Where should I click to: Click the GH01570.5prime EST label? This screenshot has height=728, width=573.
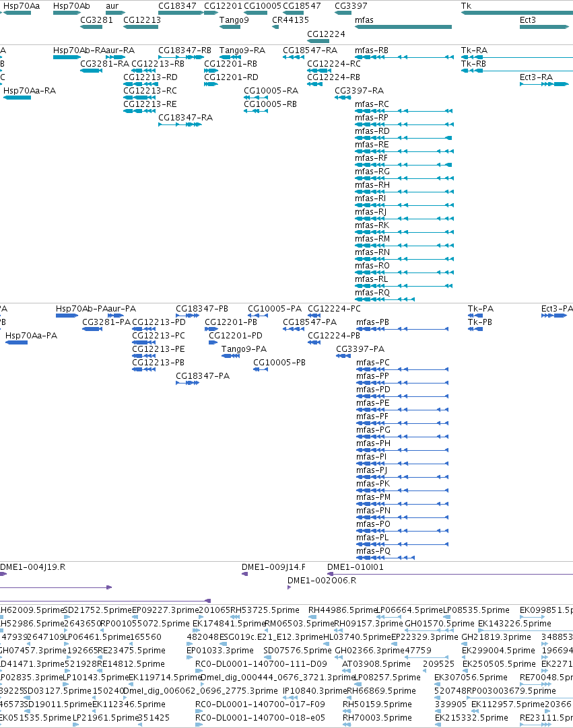pyautogui.click(x=440, y=624)
